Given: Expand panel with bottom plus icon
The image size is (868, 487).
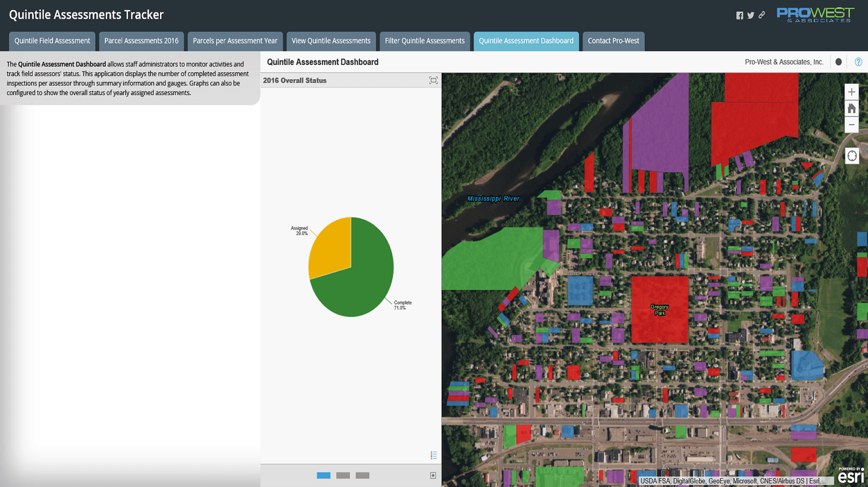Looking at the screenshot, I should pos(433,476).
